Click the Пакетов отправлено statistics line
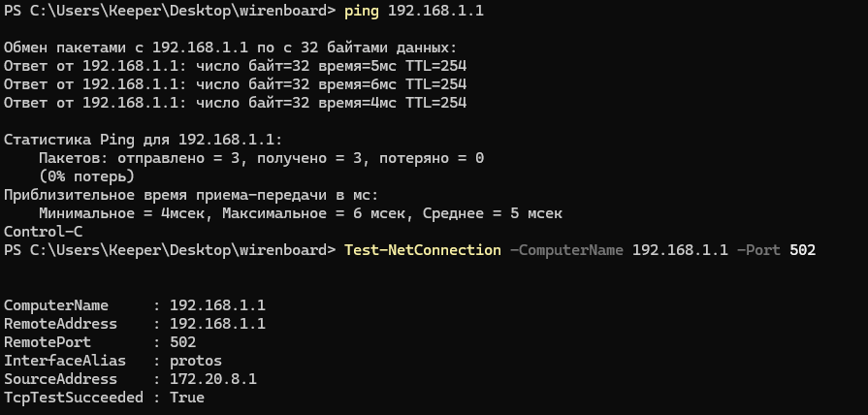 (261, 158)
